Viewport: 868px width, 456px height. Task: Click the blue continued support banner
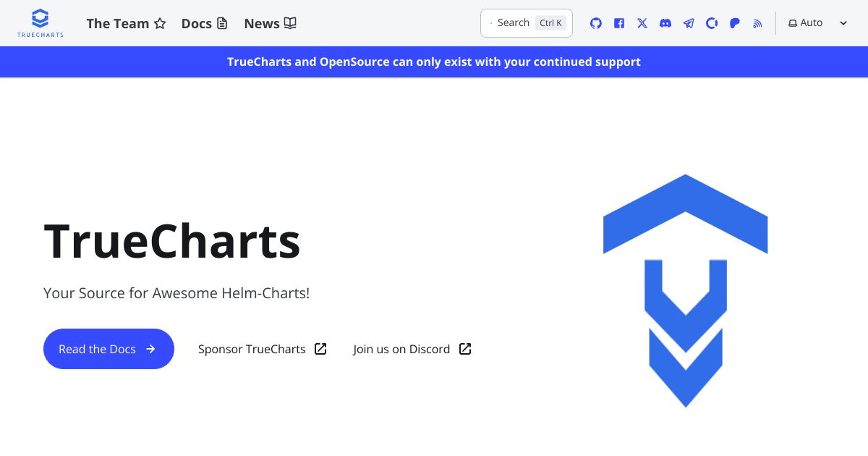(434, 62)
